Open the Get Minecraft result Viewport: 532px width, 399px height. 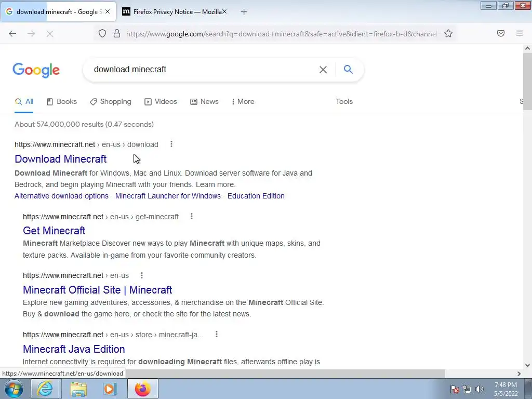(54, 231)
